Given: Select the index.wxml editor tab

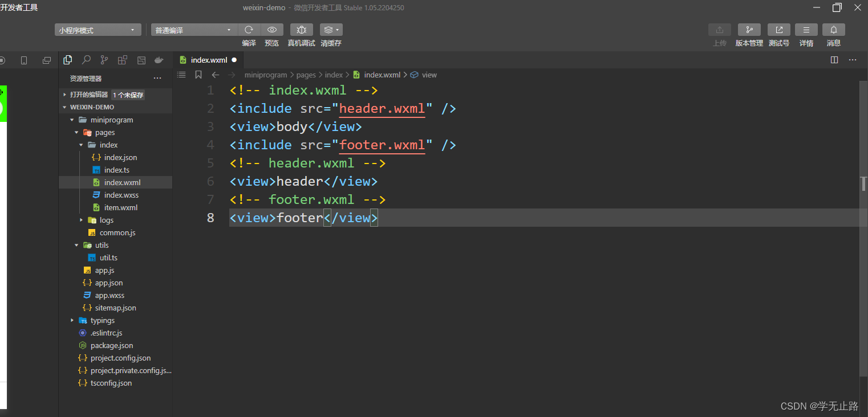Looking at the screenshot, I should [x=209, y=60].
